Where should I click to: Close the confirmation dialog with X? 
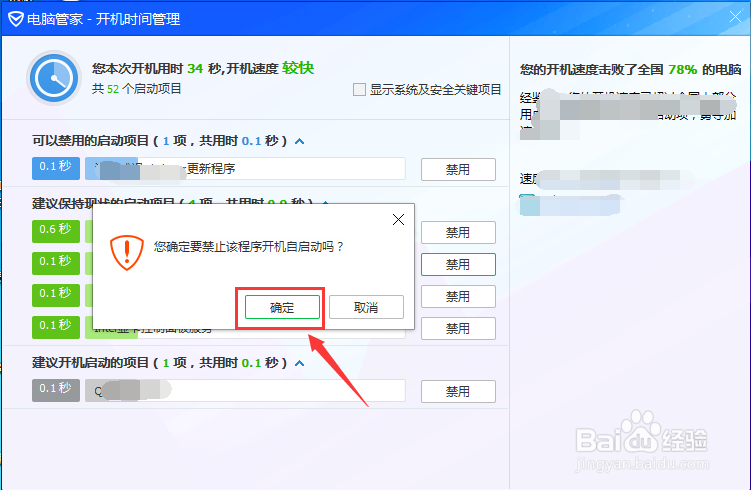pos(398,219)
